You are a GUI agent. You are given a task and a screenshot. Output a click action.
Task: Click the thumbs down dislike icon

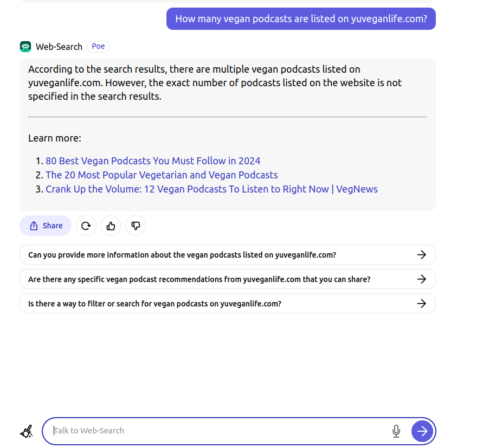pos(136,226)
